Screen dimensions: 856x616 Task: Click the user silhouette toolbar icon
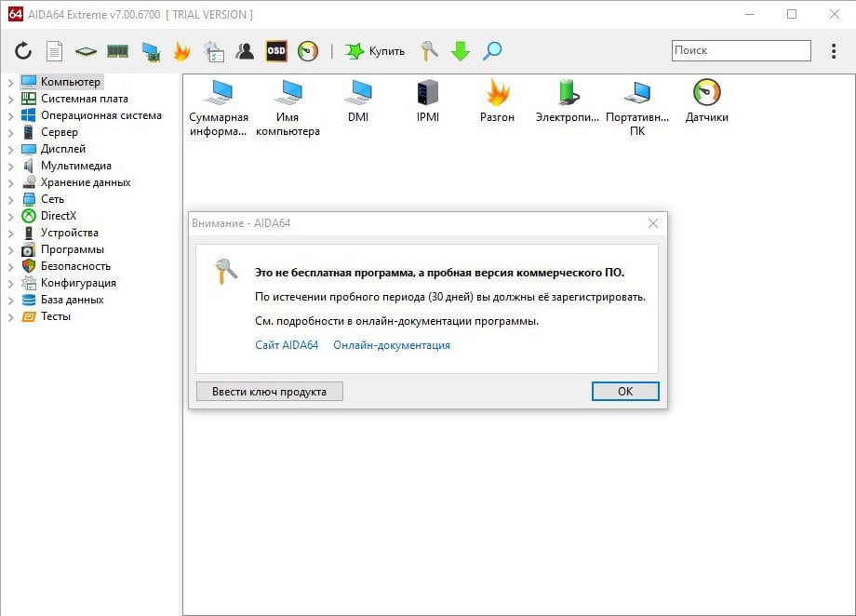(x=245, y=51)
